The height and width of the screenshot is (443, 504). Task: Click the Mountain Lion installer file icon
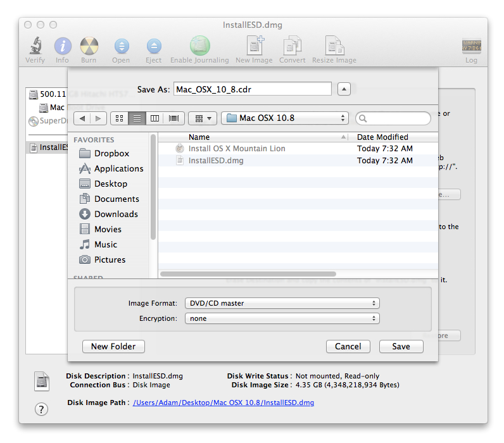coord(180,149)
